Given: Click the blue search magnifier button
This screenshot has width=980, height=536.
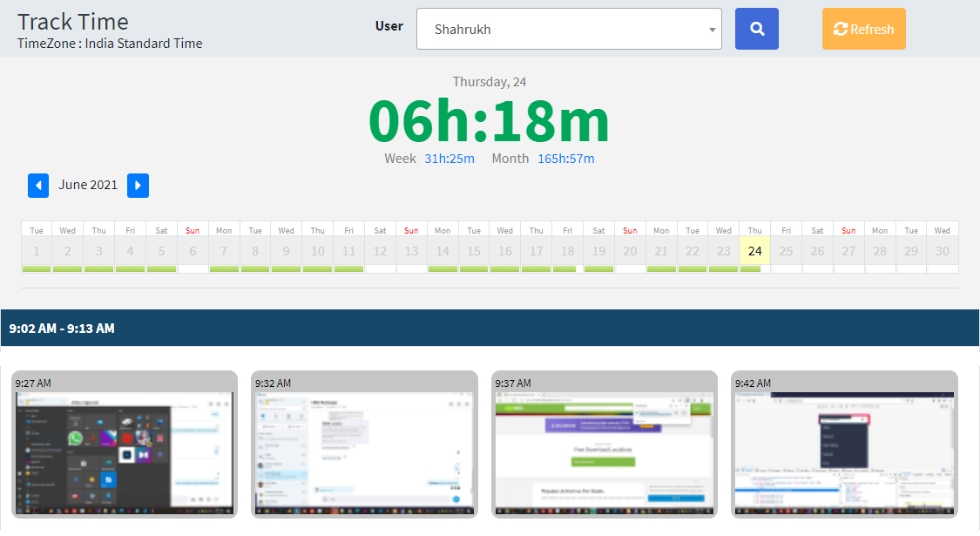Looking at the screenshot, I should 756,29.
